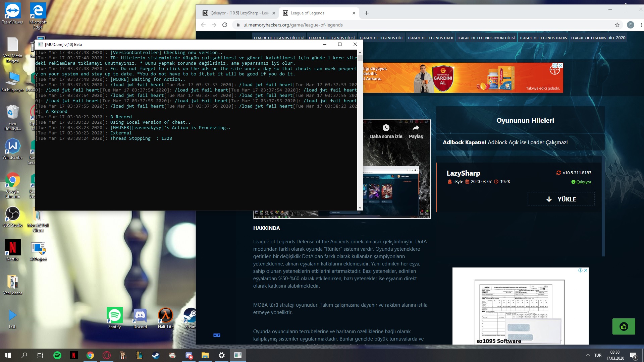The image size is (644, 362).
Task: Open Chrome profile avatar E
Action: click(631, 25)
